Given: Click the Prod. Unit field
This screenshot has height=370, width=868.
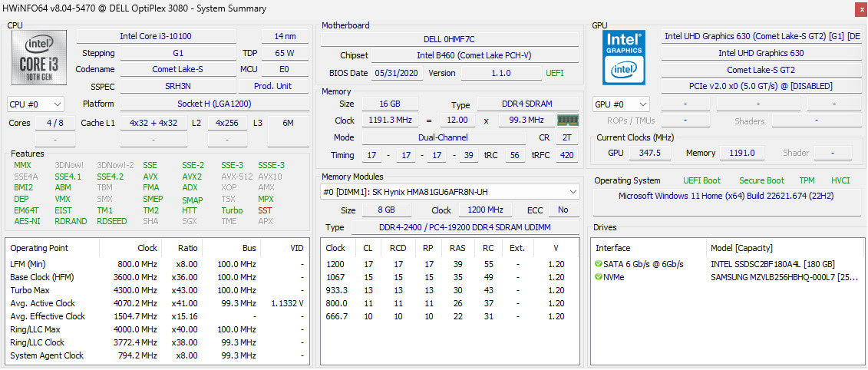Looking at the screenshot, I should (x=273, y=87).
